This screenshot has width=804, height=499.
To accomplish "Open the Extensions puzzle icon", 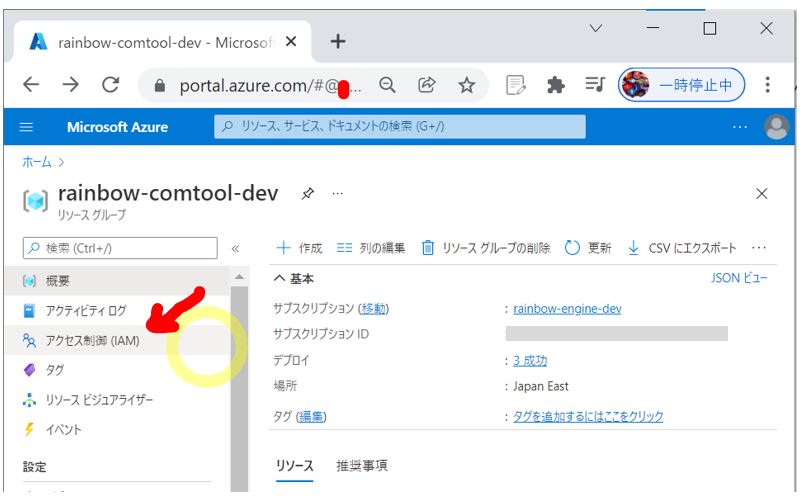I will 556,85.
